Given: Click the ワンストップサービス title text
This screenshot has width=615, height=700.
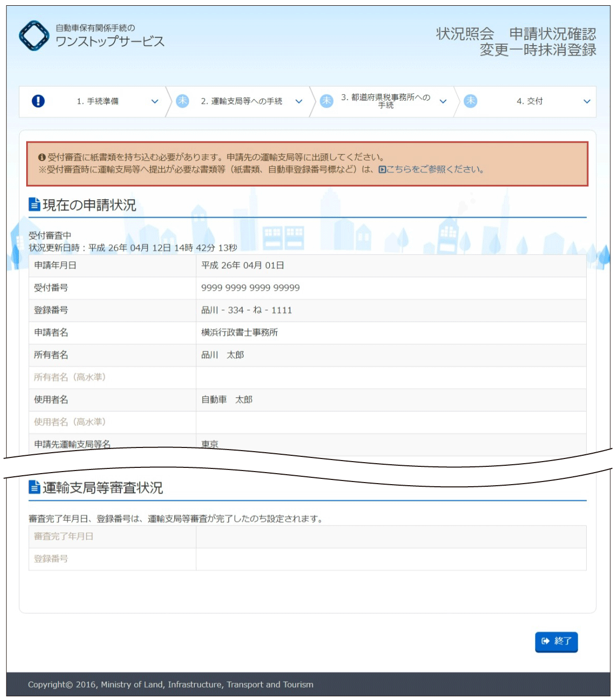Looking at the screenshot, I should click(110, 41).
